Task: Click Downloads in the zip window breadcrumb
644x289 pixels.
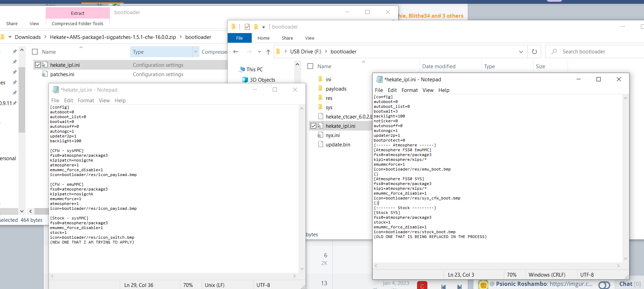Action: click(28, 37)
